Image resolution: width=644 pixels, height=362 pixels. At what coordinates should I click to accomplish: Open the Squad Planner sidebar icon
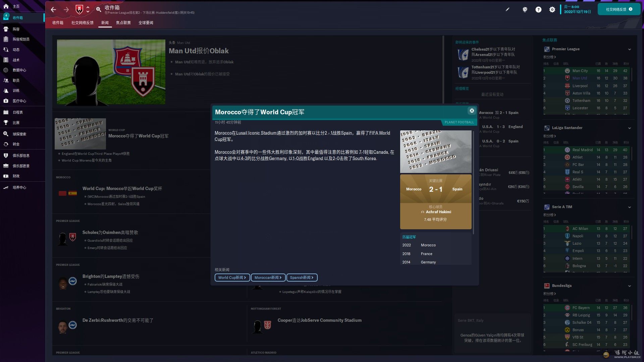(6, 39)
